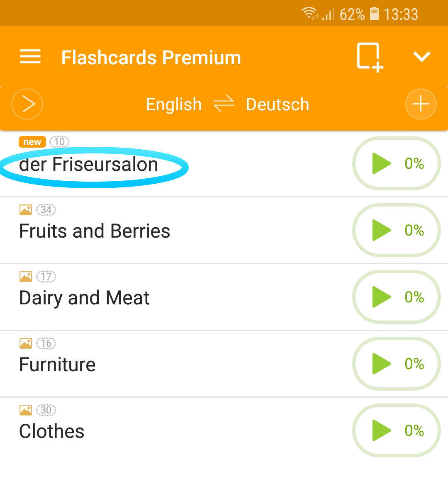Open the der Friseursalon list item
Screen dimensions: 448x503
pos(89,165)
